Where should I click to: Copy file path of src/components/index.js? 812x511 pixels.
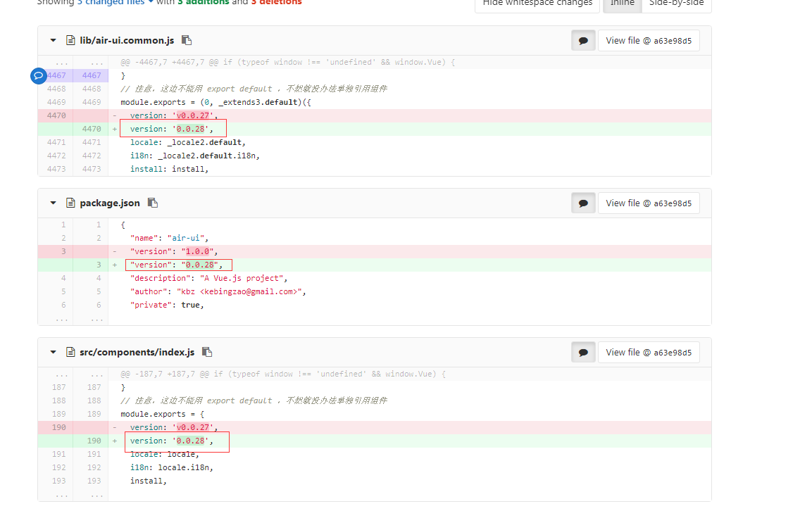point(207,351)
